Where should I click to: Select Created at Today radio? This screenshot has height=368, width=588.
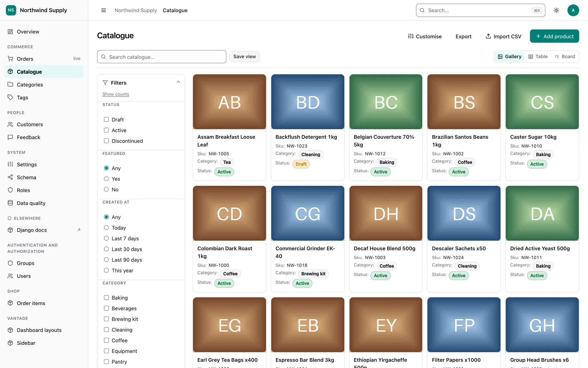pos(106,228)
